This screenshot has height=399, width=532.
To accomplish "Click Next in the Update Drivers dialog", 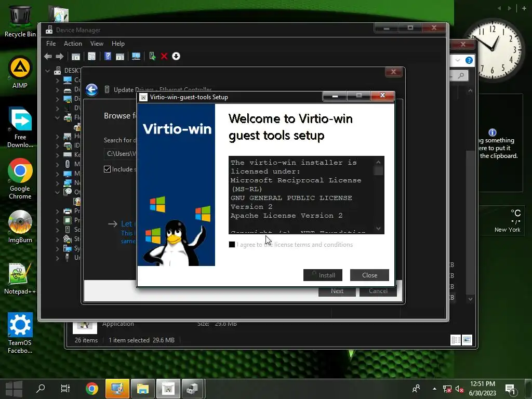I will click(337, 291).
